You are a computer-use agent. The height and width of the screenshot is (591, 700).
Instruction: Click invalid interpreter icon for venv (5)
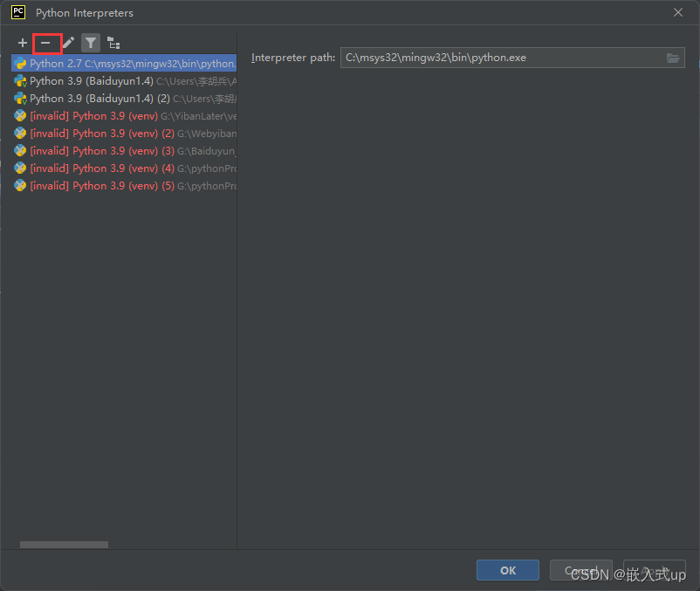tap(20, 186)
